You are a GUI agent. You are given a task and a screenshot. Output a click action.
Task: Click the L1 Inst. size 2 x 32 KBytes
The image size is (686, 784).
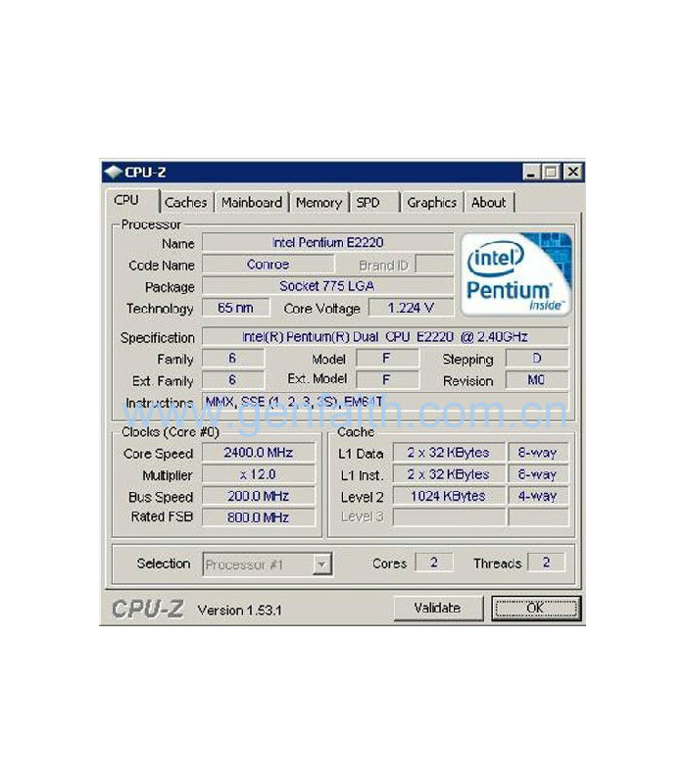[x=449, y=474]
